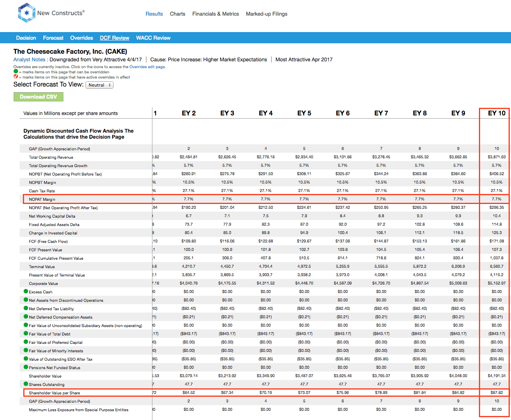This screenshot has width=511, height=420.
Task: Click FCF Cumulative Present Value 1,037.8
Action: point(497,258)
